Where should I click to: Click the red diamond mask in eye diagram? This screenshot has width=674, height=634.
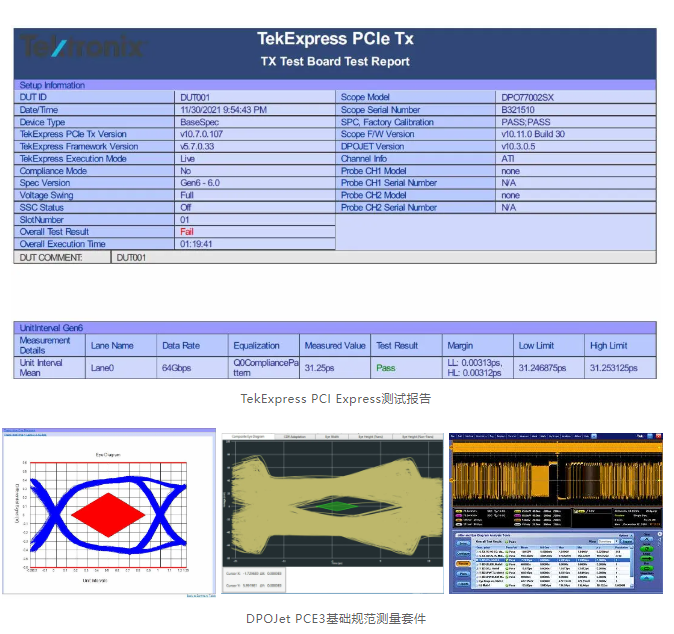pyautogui.click(x=110, y=512)
